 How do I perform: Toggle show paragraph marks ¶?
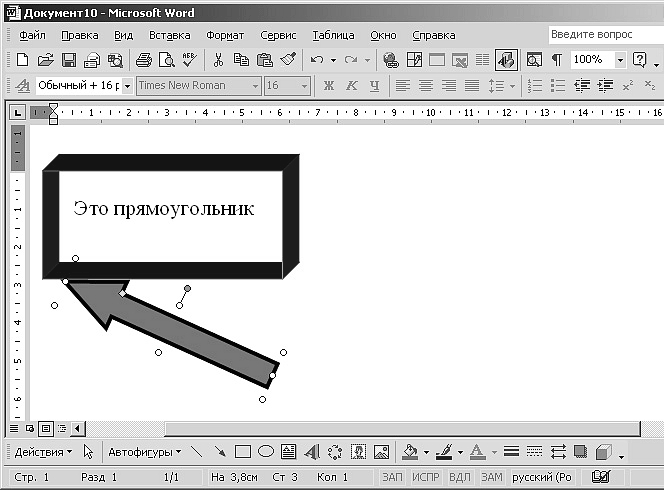pyautogui.click(x=557, y=60)
